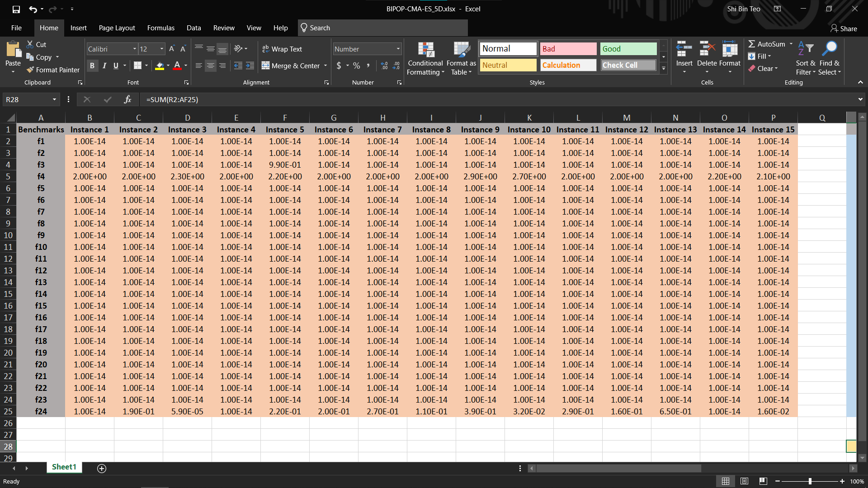Click the Share button
Screen dimensions: 868x488
pyautogui.click(x=844, y=28)
